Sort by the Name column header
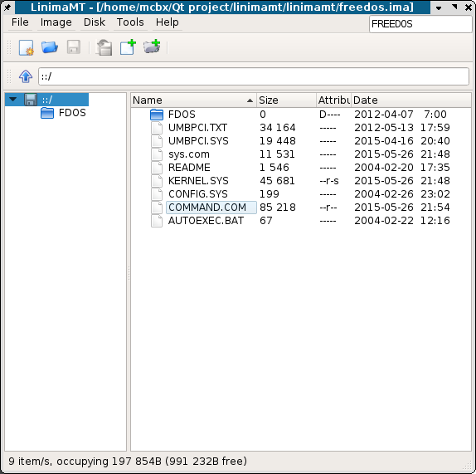 click(194, 100)
